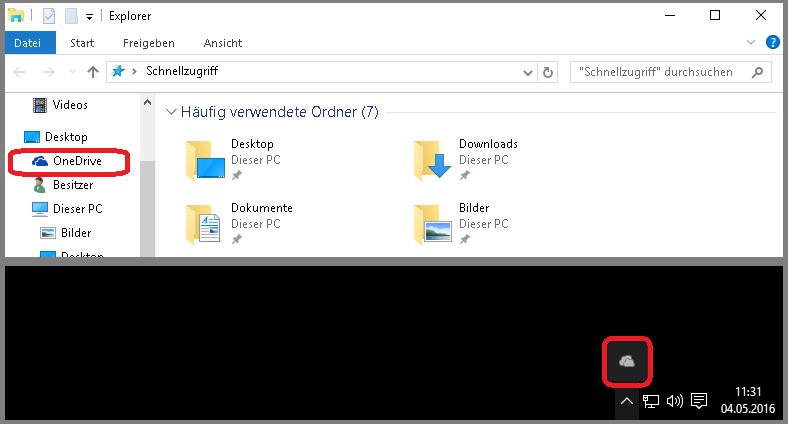Click the network status tray icon
The width and height of the screenshot is (789, 424).
[x=650, y=402]
